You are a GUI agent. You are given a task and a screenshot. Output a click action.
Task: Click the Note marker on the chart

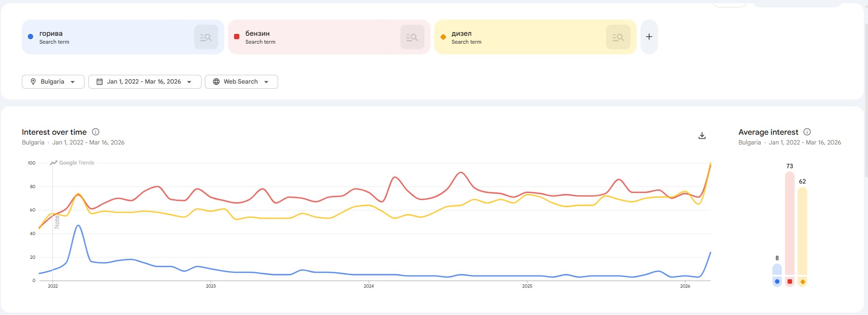(57, 222)
